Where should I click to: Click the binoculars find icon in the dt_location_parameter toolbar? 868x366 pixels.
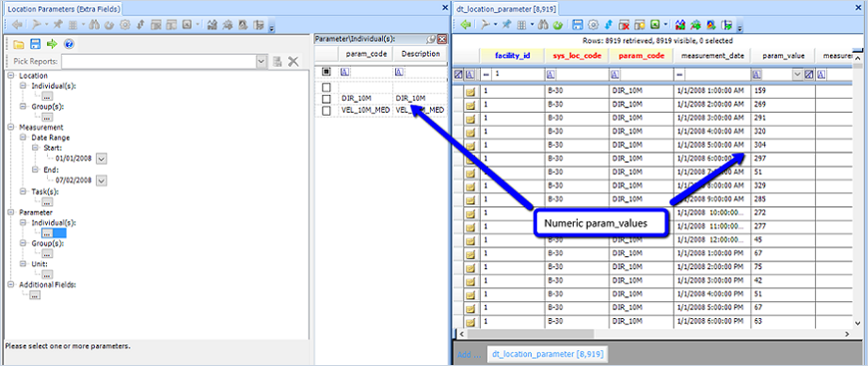[543, 25]
